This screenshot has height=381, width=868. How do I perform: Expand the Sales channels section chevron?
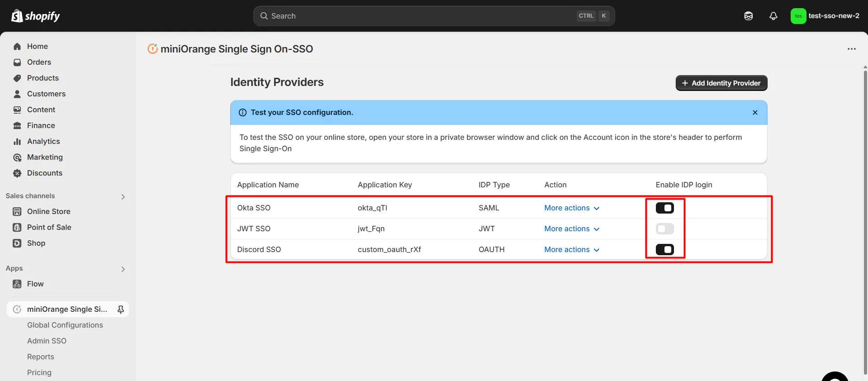point(123,197)
